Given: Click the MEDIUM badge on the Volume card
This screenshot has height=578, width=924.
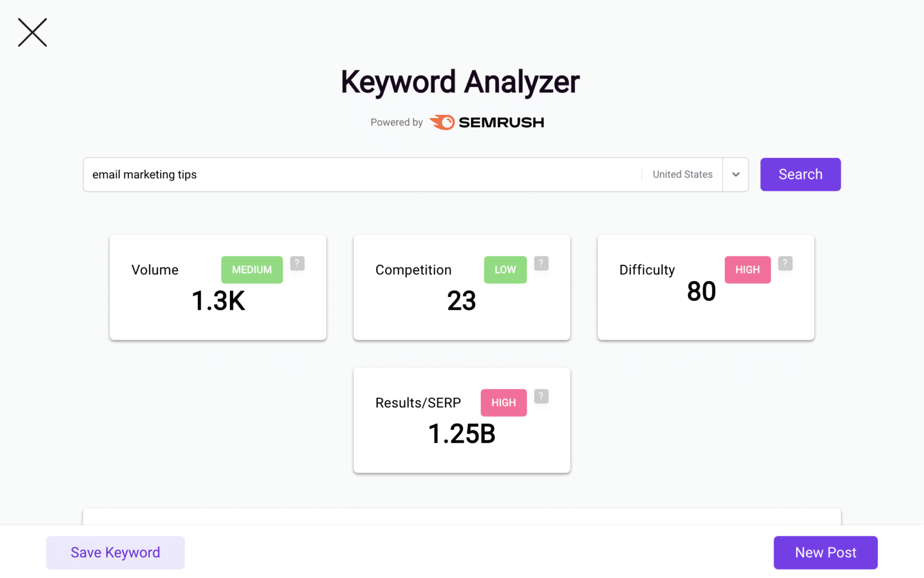Looking at the screenshot, I should pyautogui.click(x=251, y=270).
